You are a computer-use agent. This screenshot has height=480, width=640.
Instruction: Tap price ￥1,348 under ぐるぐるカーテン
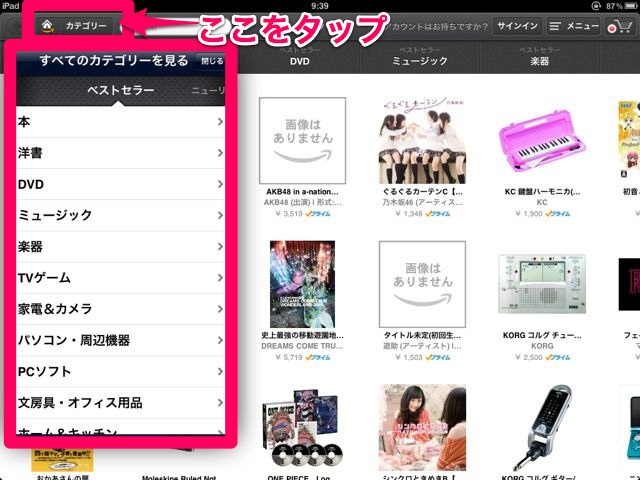tap(409, 213)
